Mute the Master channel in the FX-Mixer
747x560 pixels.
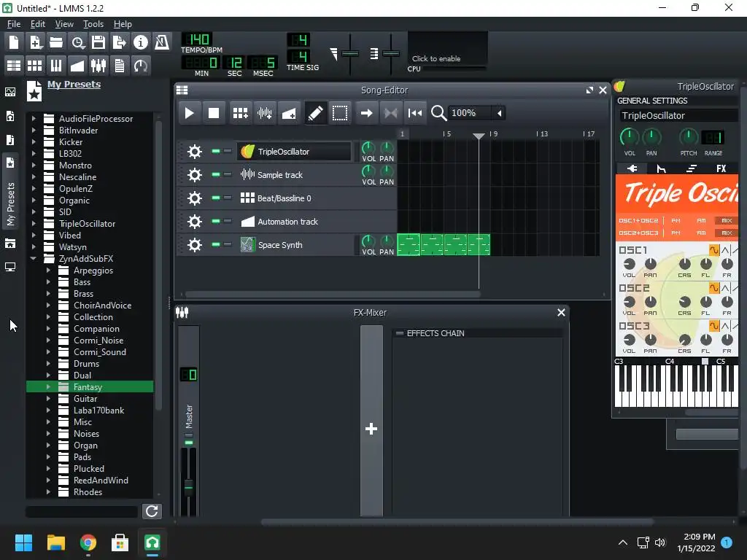pos(189,443)
